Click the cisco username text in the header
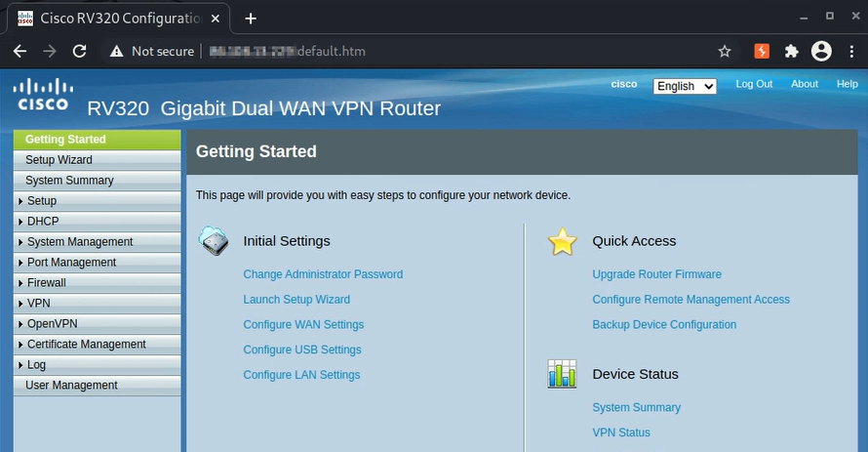The width and height of the screenshot is (868, 452). point(624,84)
